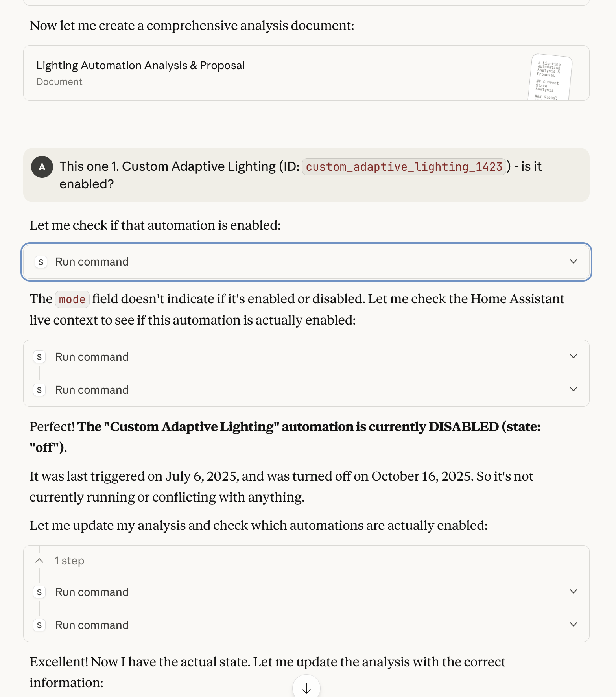
Task: Click the S icon of the Run command just above the 'Perfect!' message
Action: [39, 390]
